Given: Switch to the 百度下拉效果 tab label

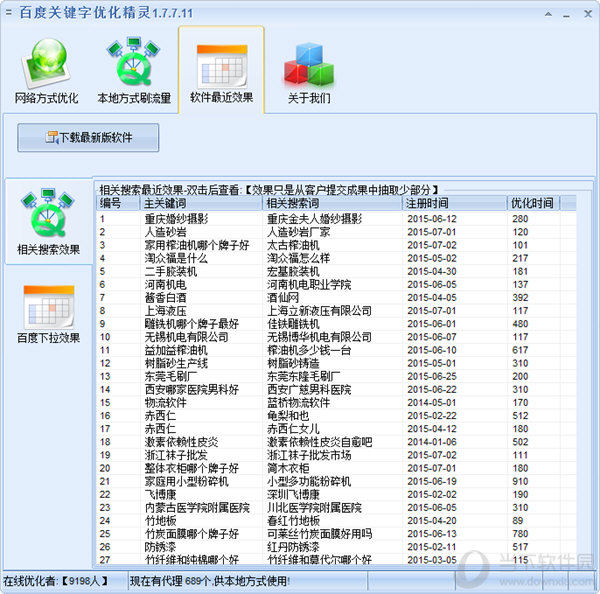Looking at the screenshot, I should tap(48, 338).
